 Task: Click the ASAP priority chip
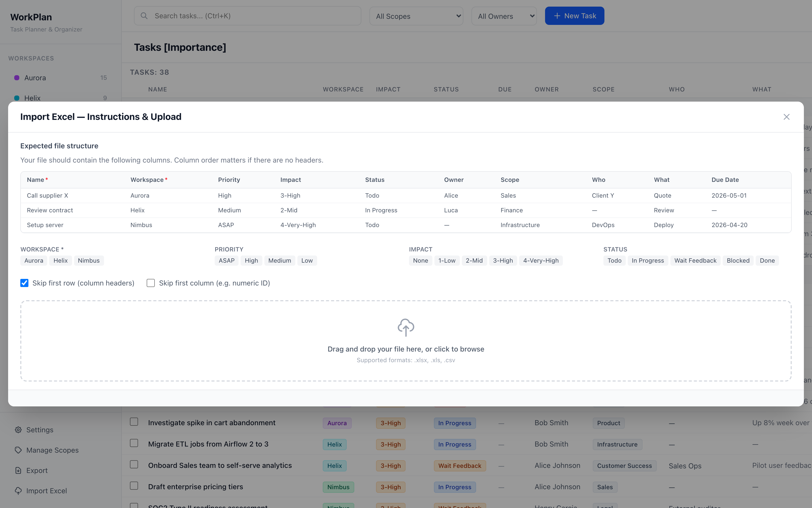pyautogui.click(x=227, y=260)
